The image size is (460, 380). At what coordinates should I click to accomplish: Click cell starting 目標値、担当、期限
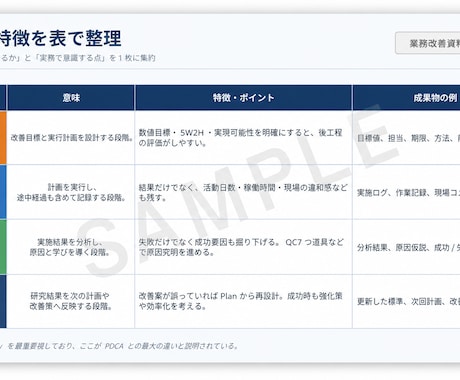coord(406,138)
